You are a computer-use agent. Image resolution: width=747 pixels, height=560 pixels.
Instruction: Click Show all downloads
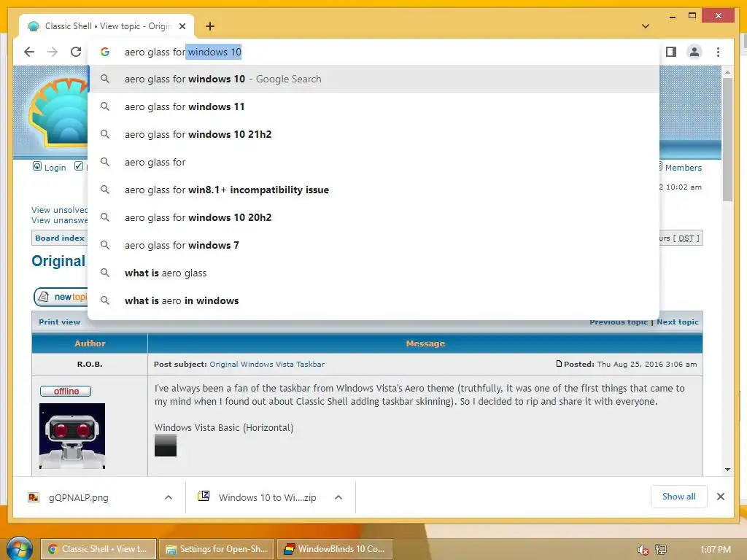[679, 497]
